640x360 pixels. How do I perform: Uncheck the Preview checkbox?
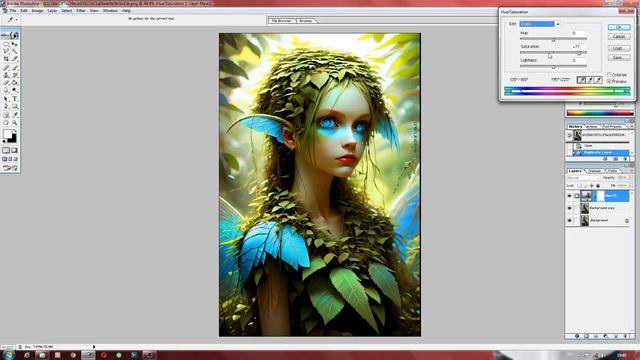tap(609, 81)
